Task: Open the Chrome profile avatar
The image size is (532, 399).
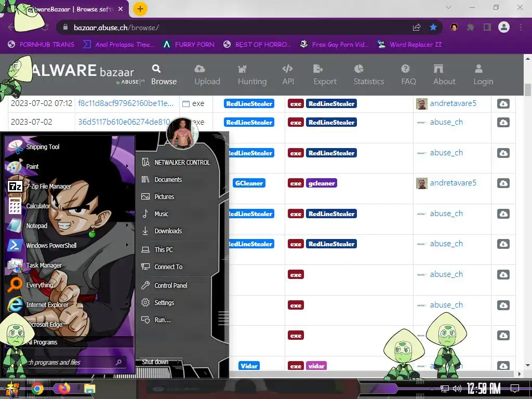Action: point(504,27)
